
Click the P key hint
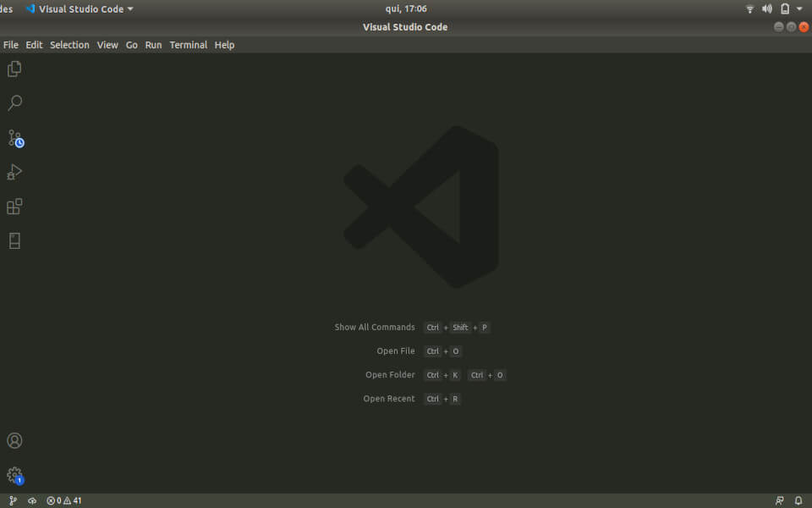[484, 328]
